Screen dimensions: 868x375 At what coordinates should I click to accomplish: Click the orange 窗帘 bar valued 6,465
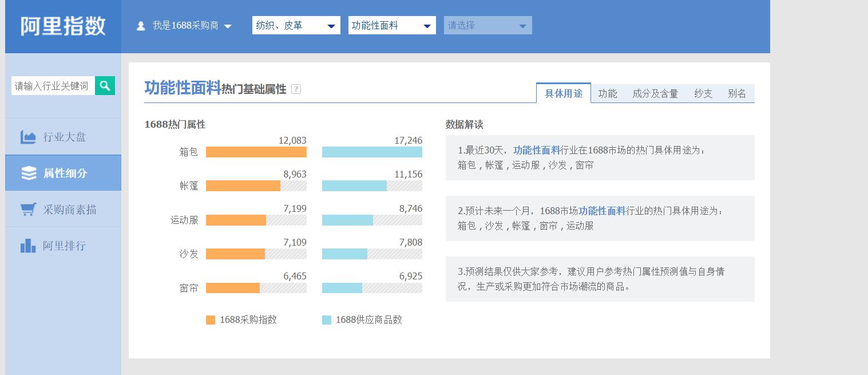[x=233, y=287]
